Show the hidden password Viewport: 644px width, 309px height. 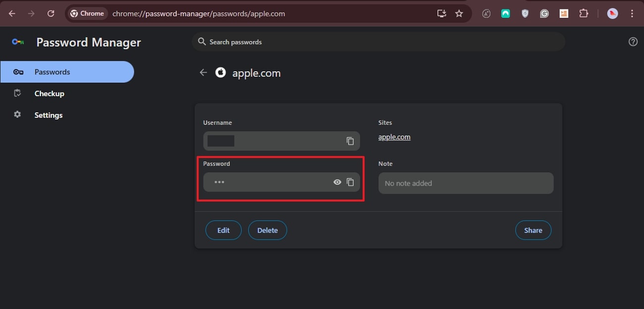click(337, 182)
